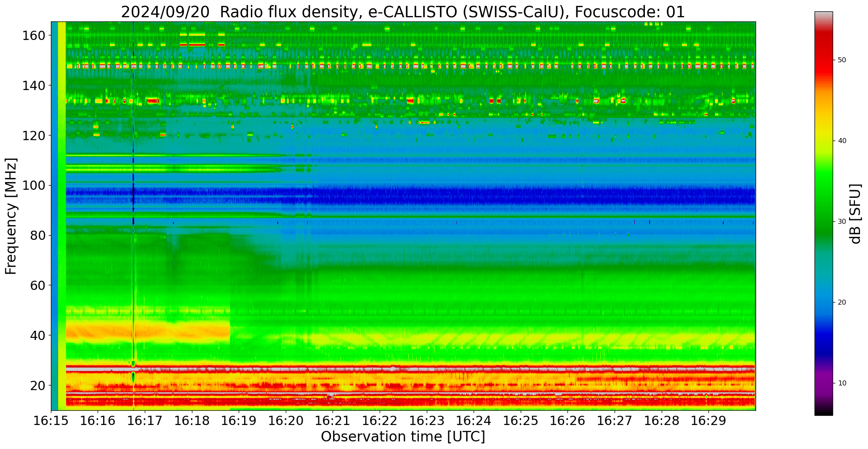Image resolution: width=868 pixels, height=449 pixels.
Task: Click the 20 frequency tick label
Action: pos(38,385)
